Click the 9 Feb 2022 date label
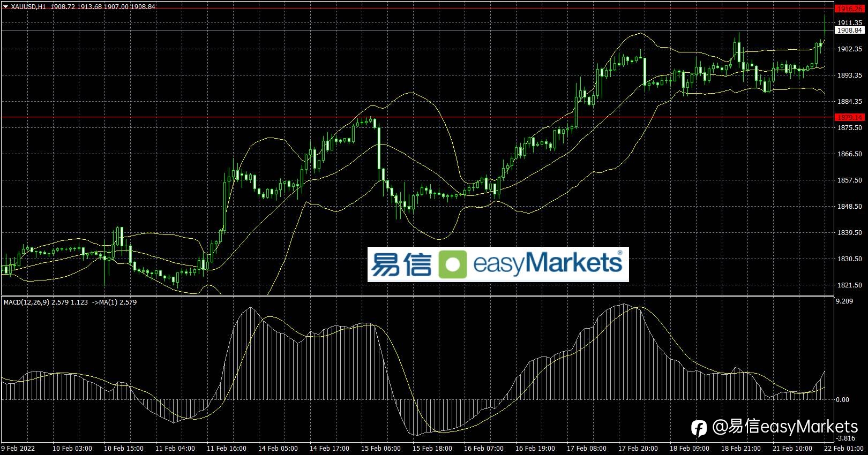 [18, 449]
